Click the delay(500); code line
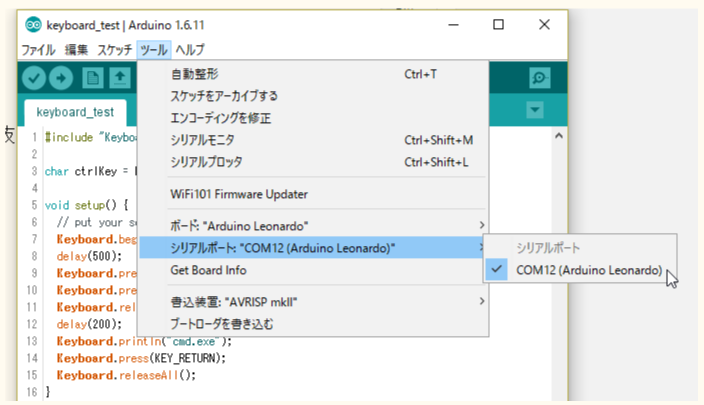This screenshot has width=704, height=405. pos(89,256)
